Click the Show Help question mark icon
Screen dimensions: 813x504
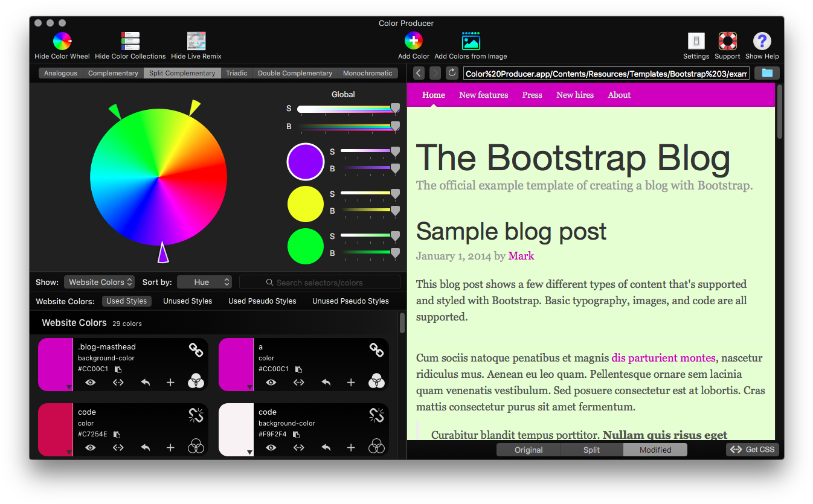[762, 41]
